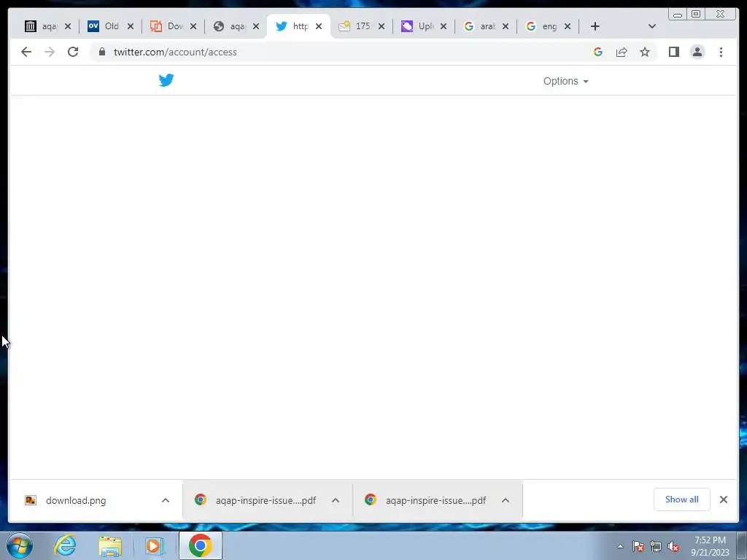Close the Google 'eng' tab
Viewport: 747px width, 560px height.
pyautogui.click(x=568, y=26)
